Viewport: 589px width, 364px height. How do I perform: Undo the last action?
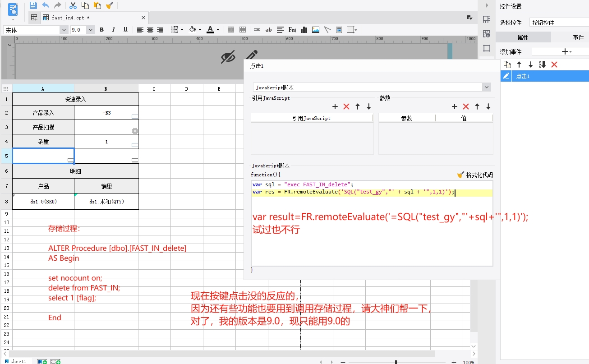click(46, 5)
